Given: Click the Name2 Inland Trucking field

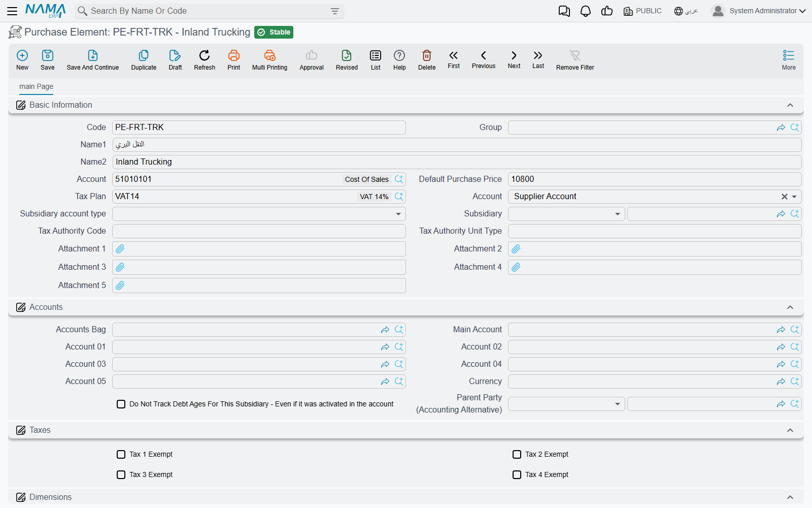Looking at the screenshot, I should point(457,162).
